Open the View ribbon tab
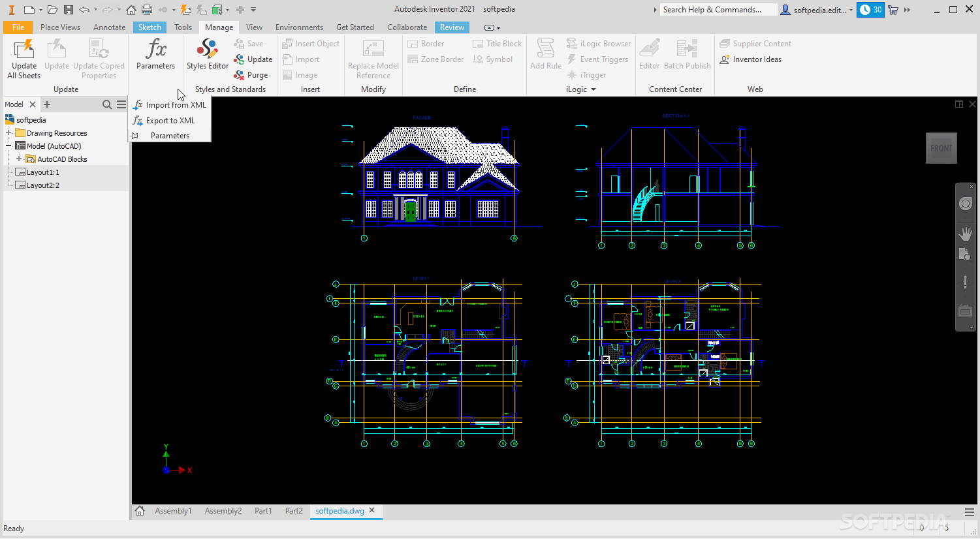Screen dimensions: 980x539 pos(254,27)
